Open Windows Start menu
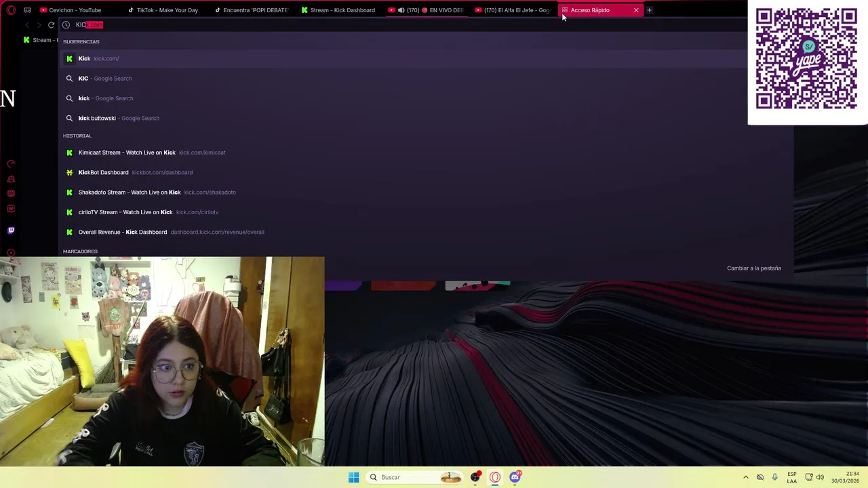 pyautogui.click(x=353, y=477)
